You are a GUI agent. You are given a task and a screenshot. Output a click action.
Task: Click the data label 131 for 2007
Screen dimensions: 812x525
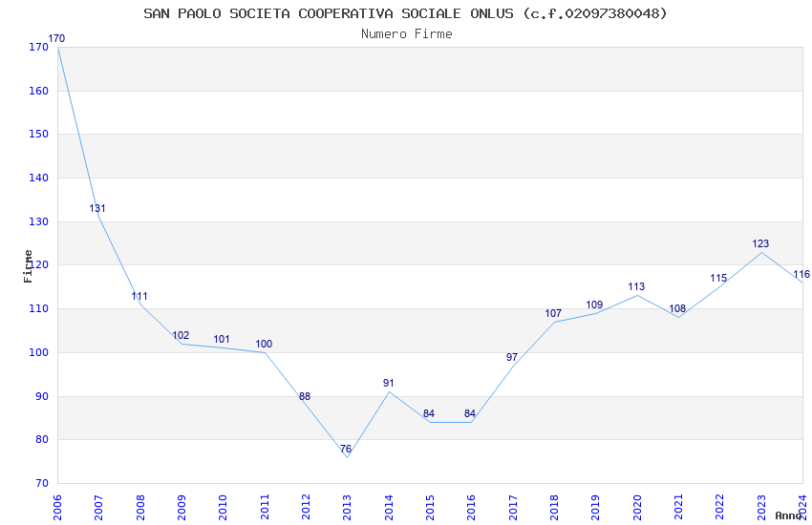(97, 208)
